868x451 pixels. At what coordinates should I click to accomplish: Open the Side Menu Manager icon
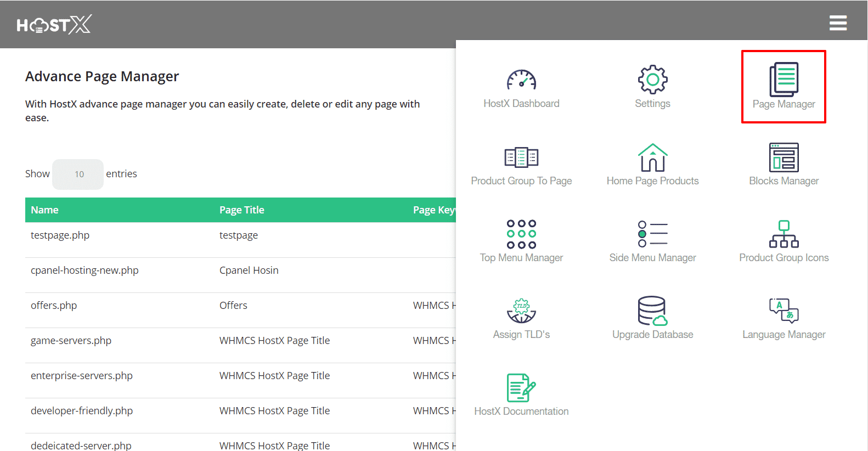pyautogui.click(x=652, y=234)
